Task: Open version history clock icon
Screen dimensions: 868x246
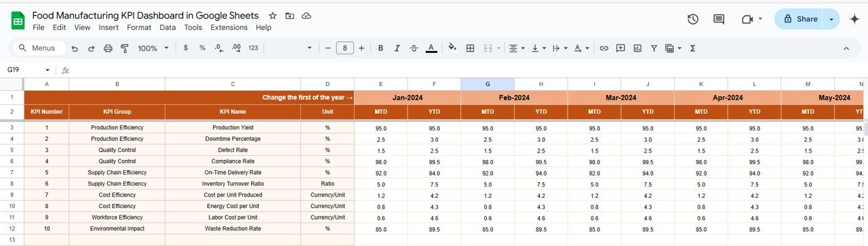Action: point(693,19)
